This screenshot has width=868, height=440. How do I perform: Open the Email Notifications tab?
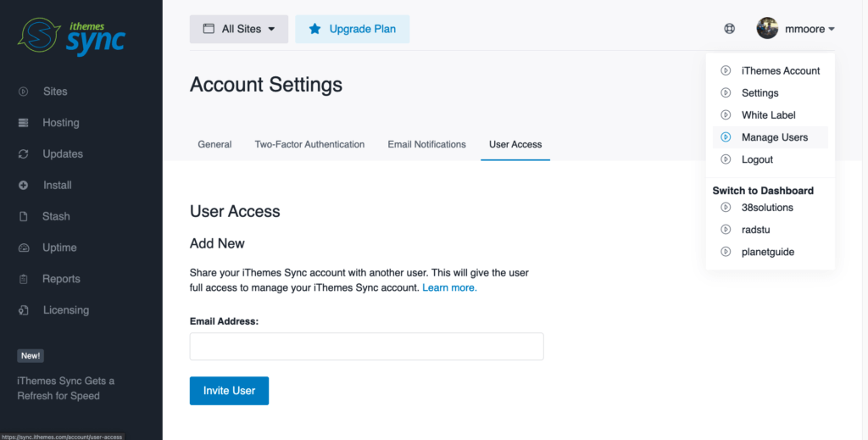click(426, 144)
